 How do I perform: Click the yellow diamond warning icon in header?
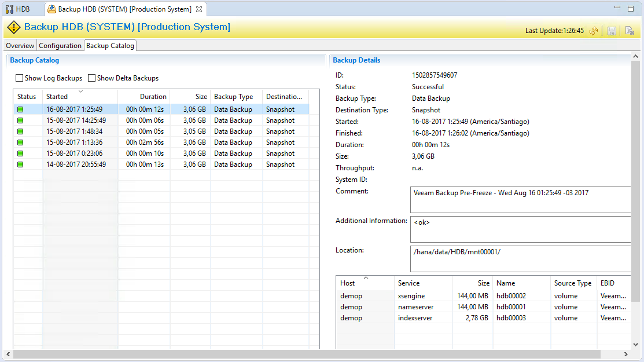click(x=13, y=28)
